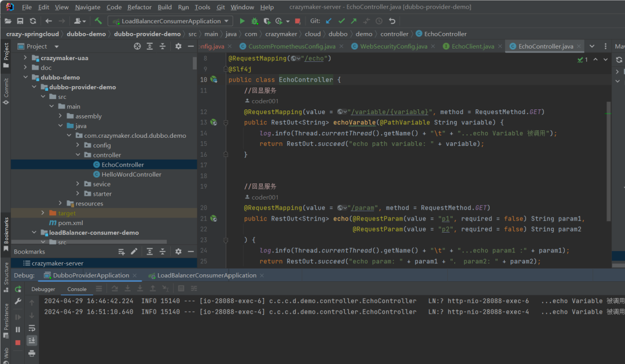The height and width of the screenshot is (364, 625).
Task: Pause the program in the debugger
Action: (18, 329)
